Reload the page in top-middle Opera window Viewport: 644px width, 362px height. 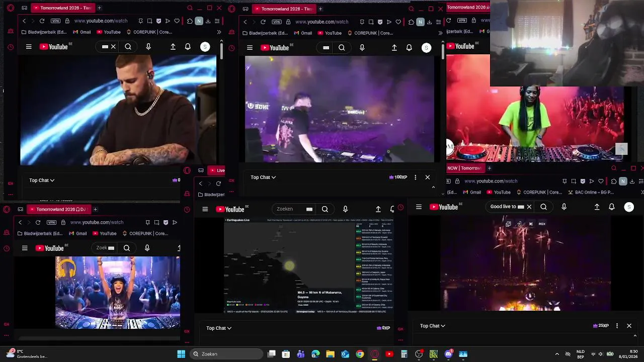click(263, 22)
